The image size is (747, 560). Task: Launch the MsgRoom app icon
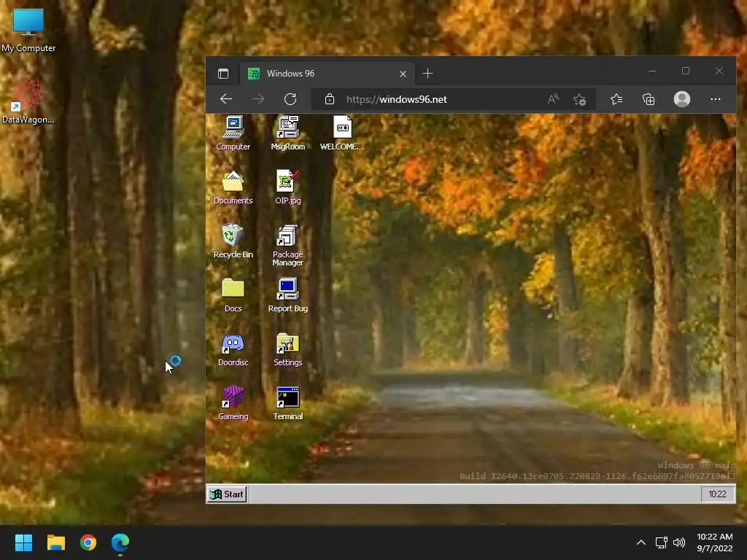(x=287, y=133)
